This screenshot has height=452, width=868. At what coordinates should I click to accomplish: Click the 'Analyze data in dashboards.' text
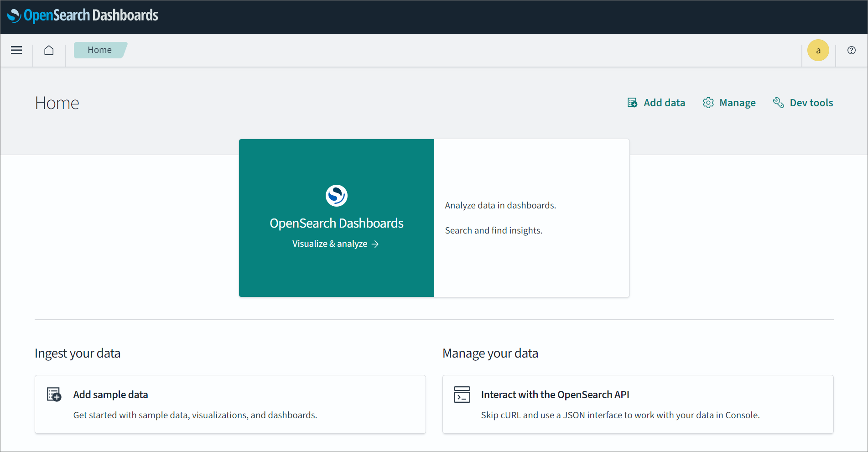point(500,205)
